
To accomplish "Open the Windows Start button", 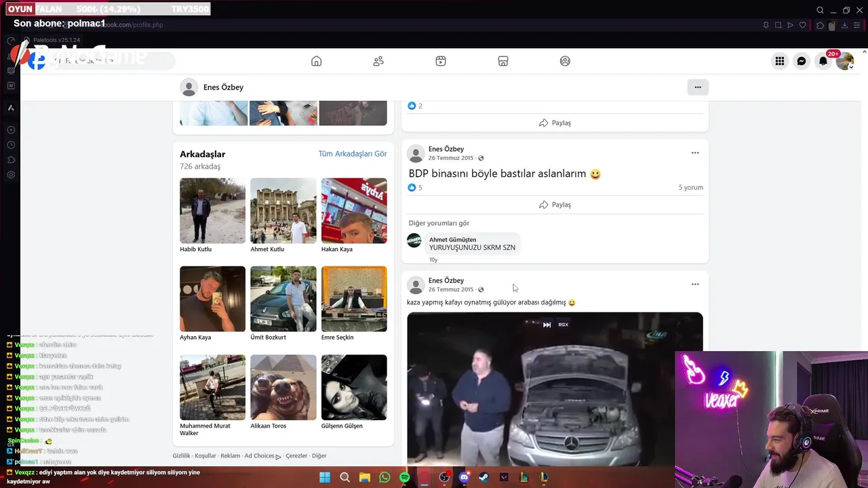I will pyautogui.click(x=325, y=477).
